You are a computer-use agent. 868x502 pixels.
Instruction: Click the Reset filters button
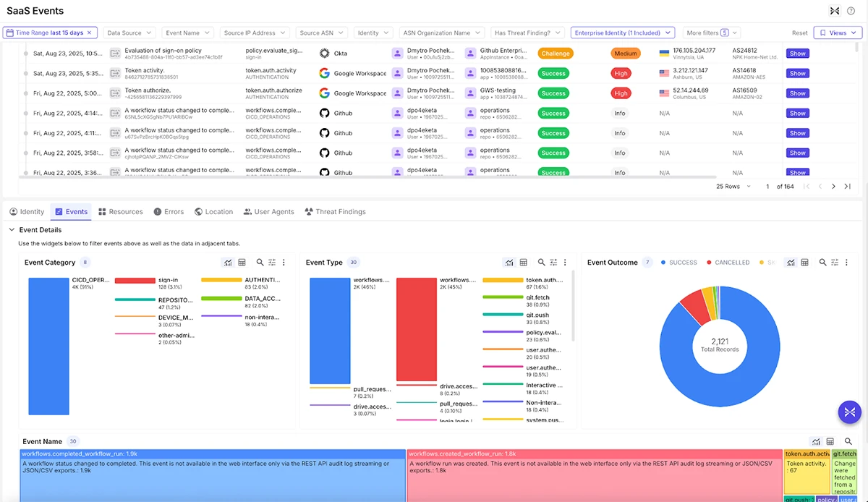799,33
